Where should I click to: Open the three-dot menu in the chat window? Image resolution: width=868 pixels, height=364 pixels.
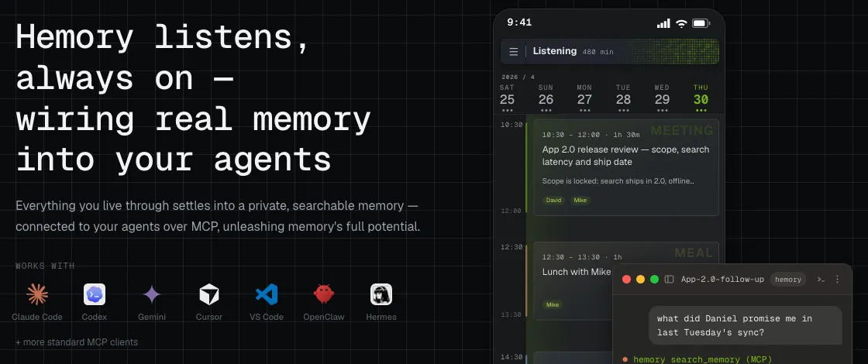[838, 280]
